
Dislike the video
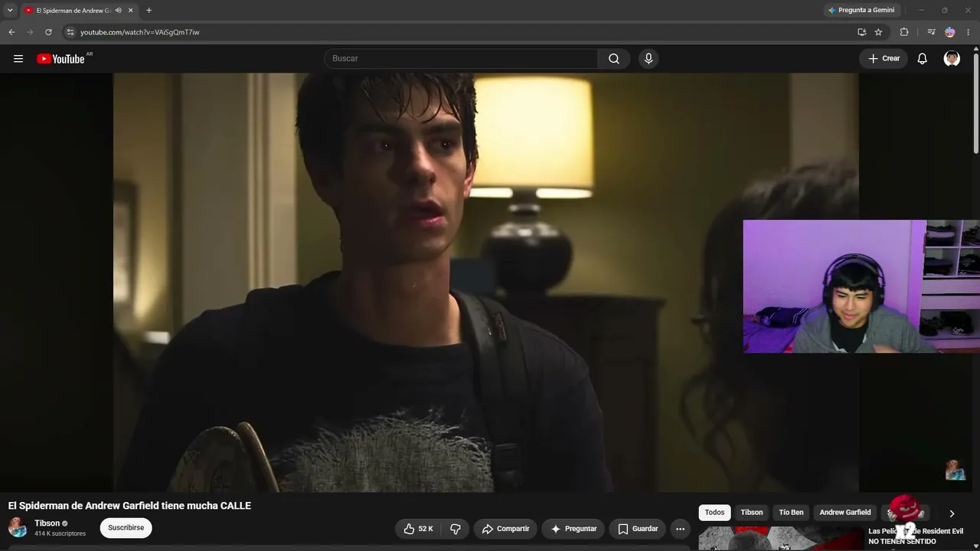[x=456, y=529]
